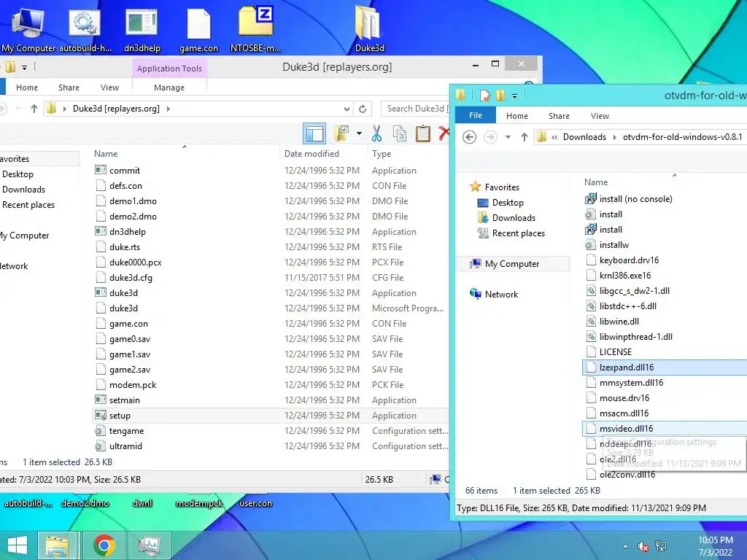Select Favorites in otvdm navigation pane
Screen dimensions: 747x560
click(x=502, y=187)
